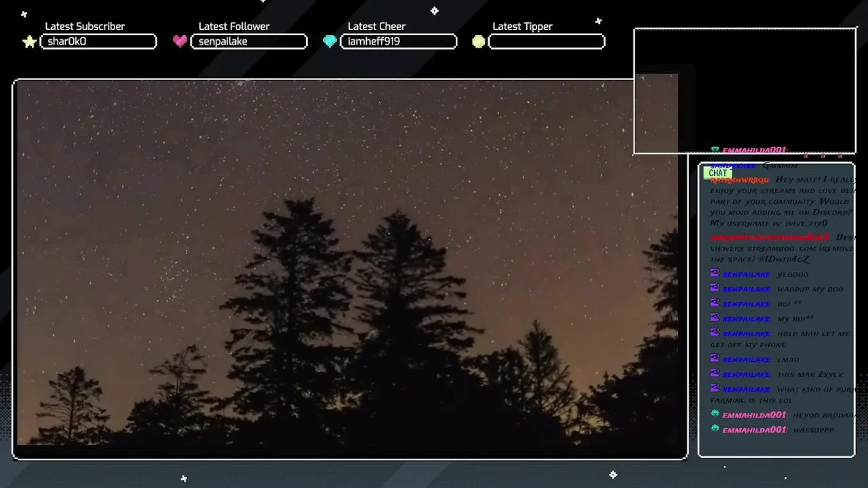Click the cyan diamond icon beside Latest Cheer
868x488 pixels.
point(330,41)
